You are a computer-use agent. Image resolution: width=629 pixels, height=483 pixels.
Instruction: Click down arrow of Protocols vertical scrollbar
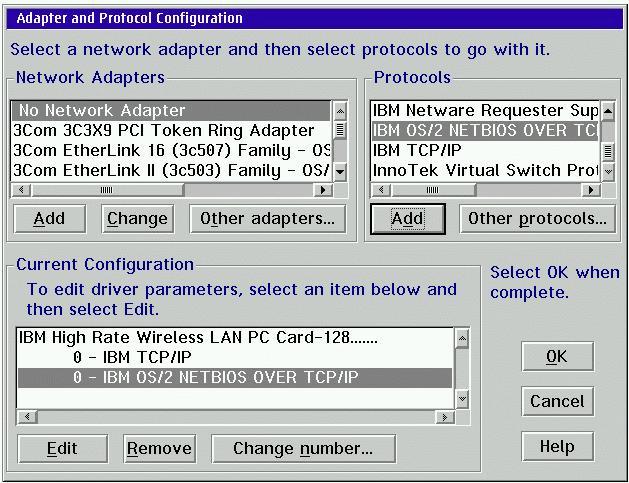click(608, 172)
